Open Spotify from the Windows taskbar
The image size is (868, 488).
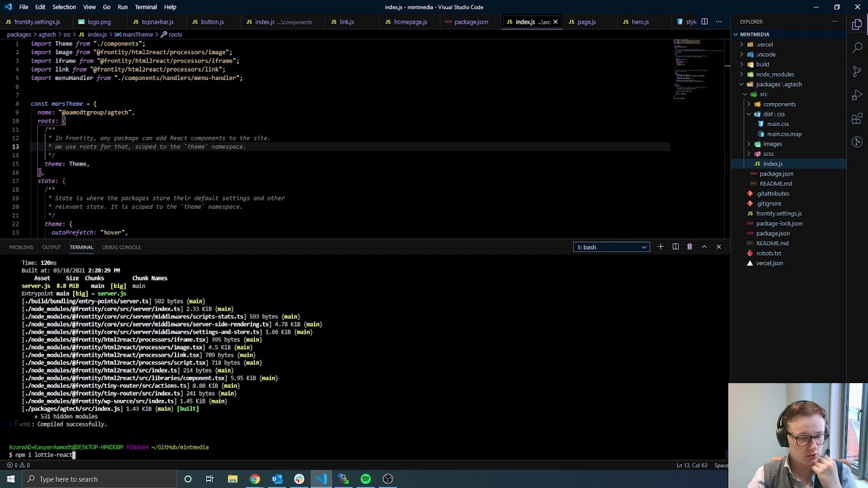[x=366, y=479]
